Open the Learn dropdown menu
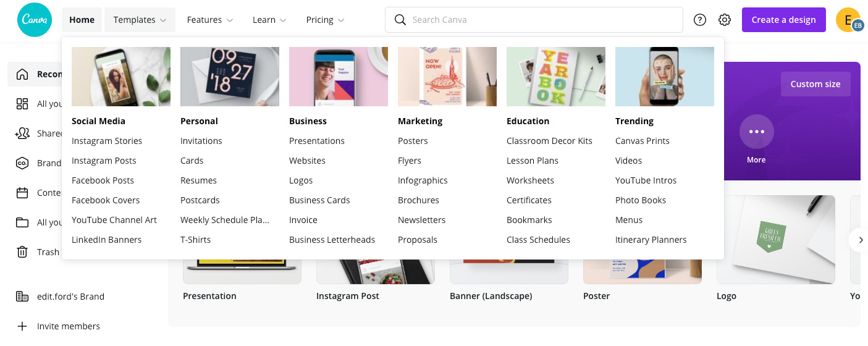 click(x=269, y=20)
